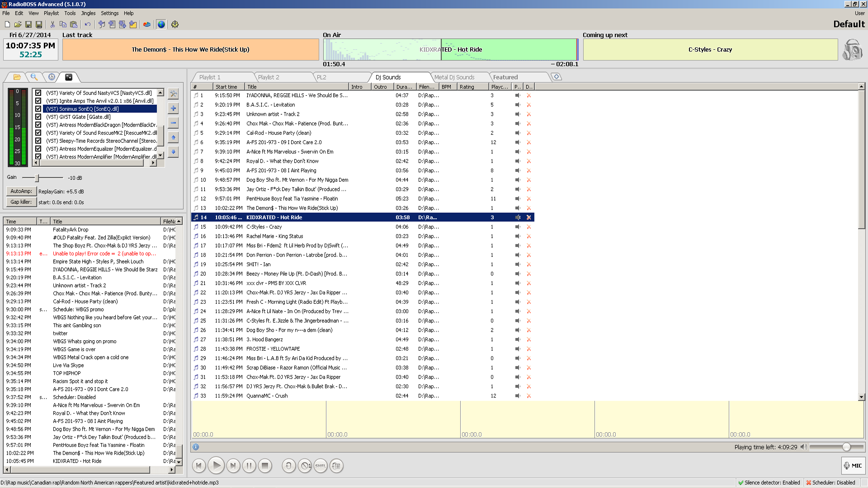The image size is (868, 488).
Task: Pause playback with the pause button
Action: click(x=249, y=466)
